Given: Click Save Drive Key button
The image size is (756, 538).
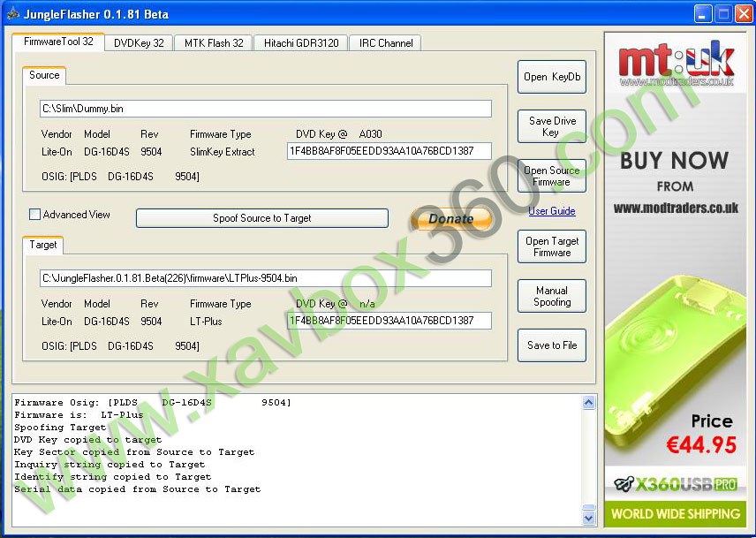Looking at the screenshot, I should [552, 126].
